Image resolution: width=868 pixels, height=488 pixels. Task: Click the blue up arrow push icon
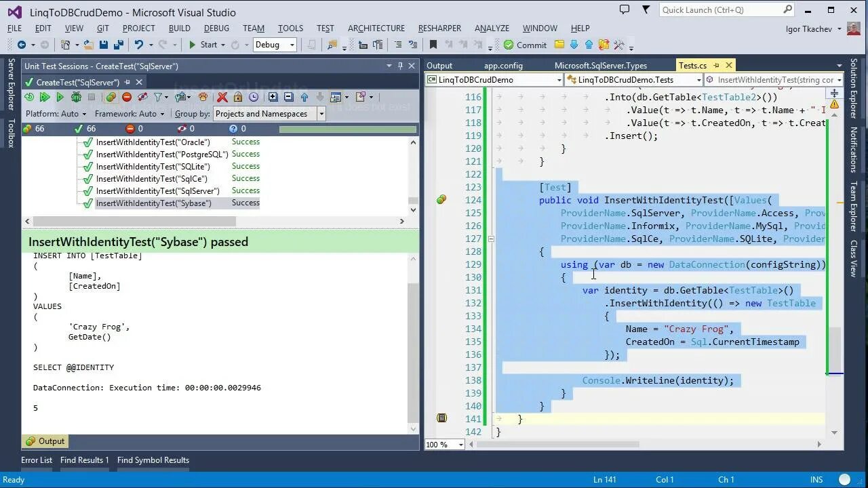click(589, 45)
